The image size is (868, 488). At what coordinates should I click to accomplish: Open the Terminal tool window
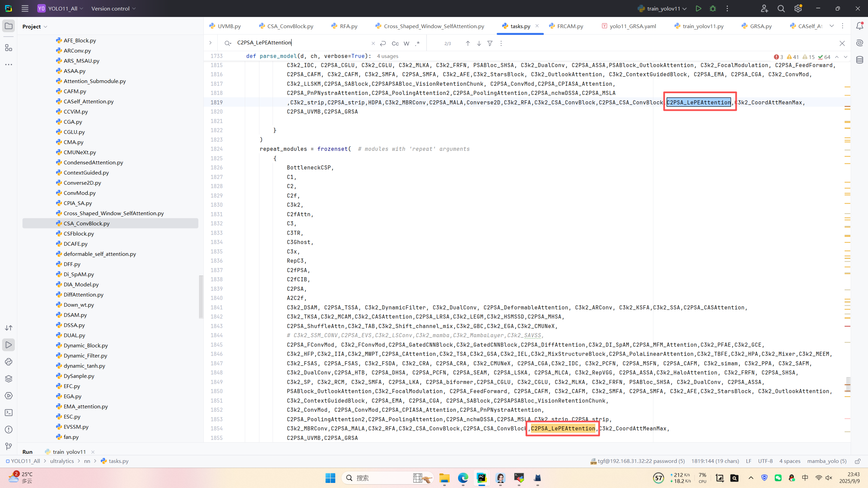tap(9, 412)
